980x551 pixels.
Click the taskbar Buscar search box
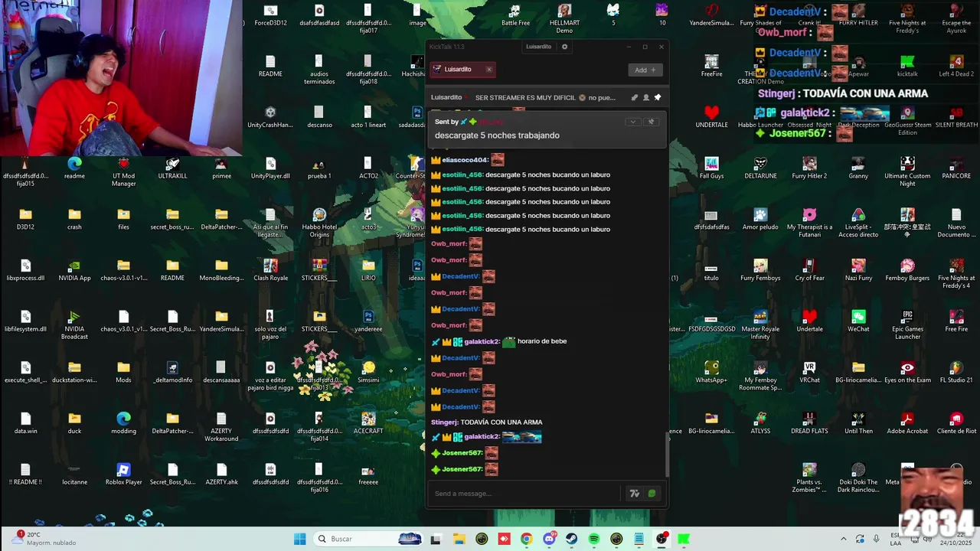tap(369, 539)
